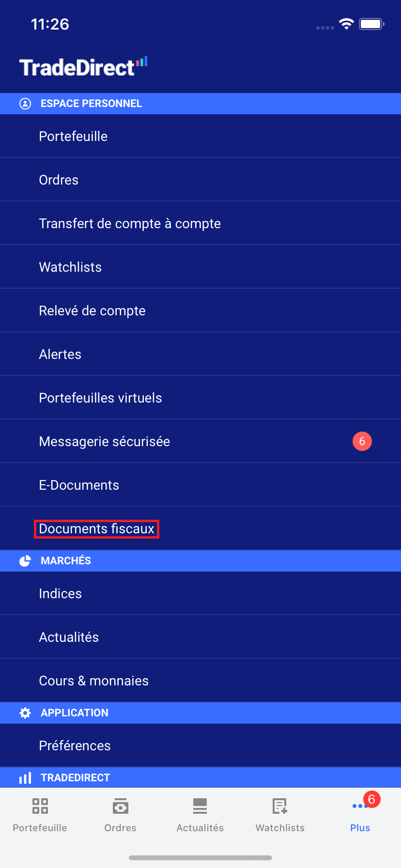
Task: Select Ordres in the personal space list
Action: 59,180
